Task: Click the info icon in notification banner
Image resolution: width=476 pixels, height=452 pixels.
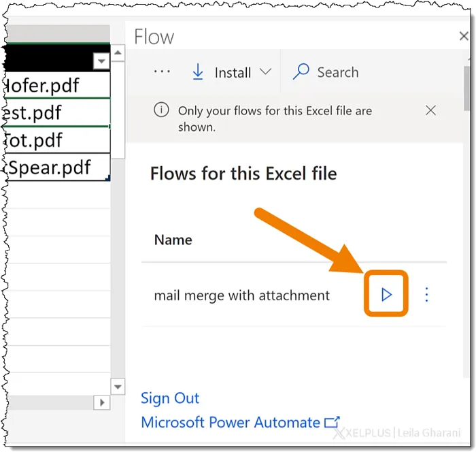Action: point(161,110)
